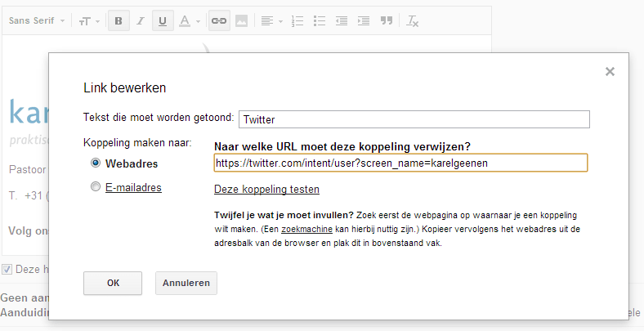
Task: Insert a numbered list
Action: coord(297,21)
